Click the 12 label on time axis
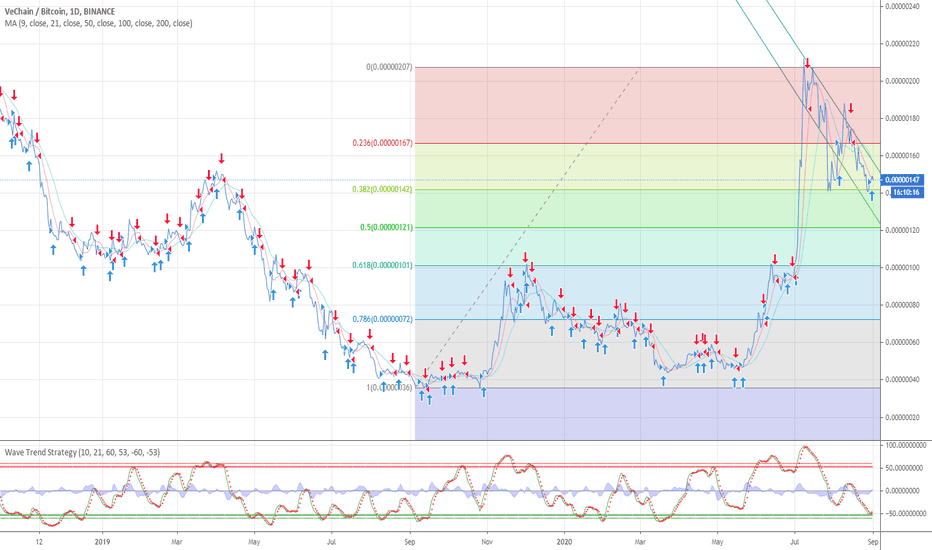The image size is (932, 550). pyautogui.click(x=39, y=542)
